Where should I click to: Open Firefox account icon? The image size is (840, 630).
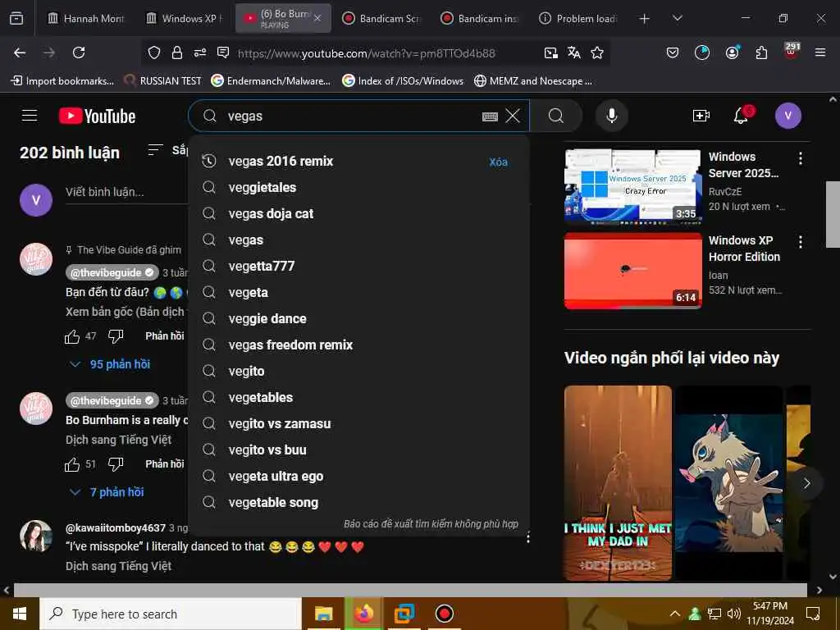click(732, 52)
